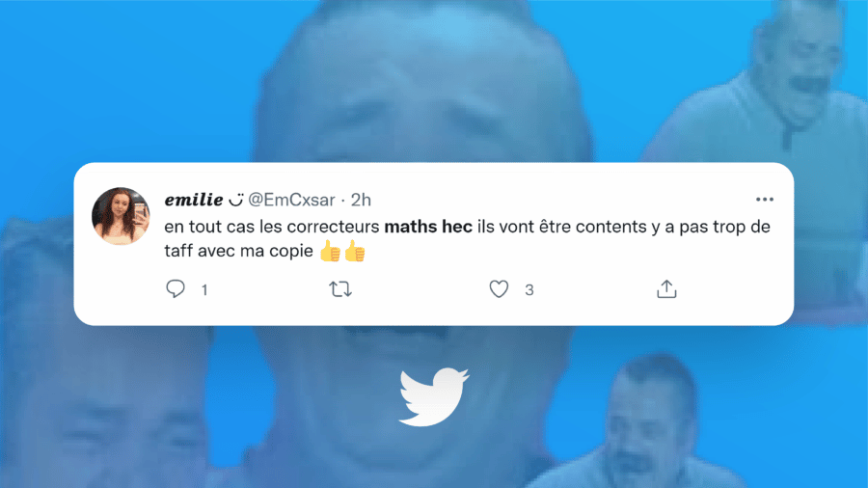This screenshot has height=488, width=868.
Task: Retweet the post using the arrows icon
Action: [339, 288]
